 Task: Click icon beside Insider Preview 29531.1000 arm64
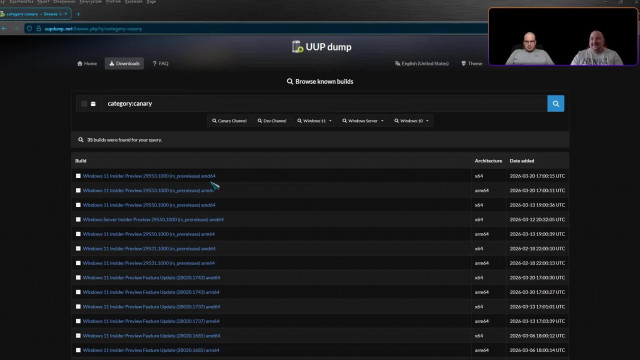[x=78, y=263]
